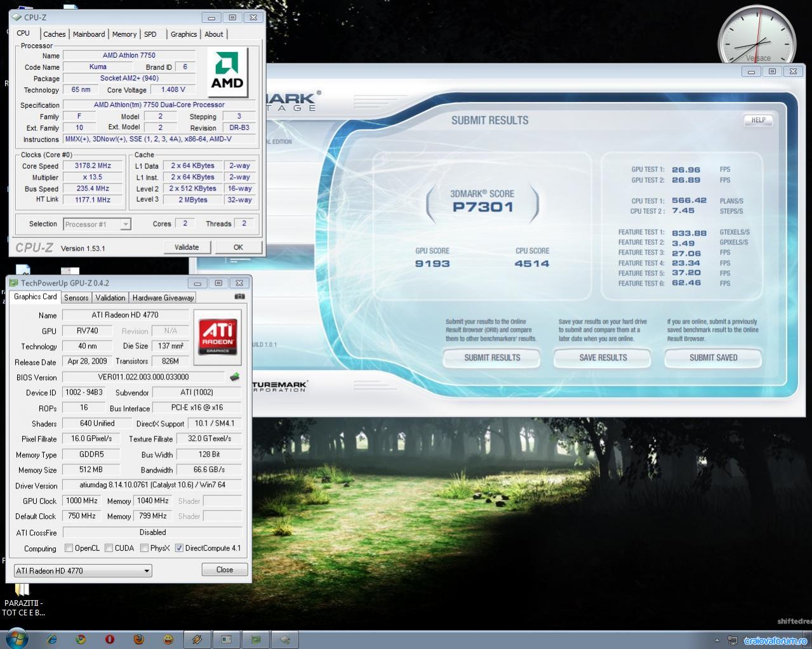
Task: Open the smiley face taskbar application
Action: 168,639
